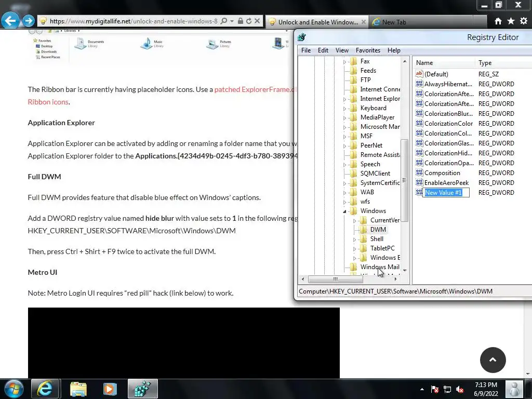Sort values by Type column header
Screen dimensions: 532x399
coord(504,63)
